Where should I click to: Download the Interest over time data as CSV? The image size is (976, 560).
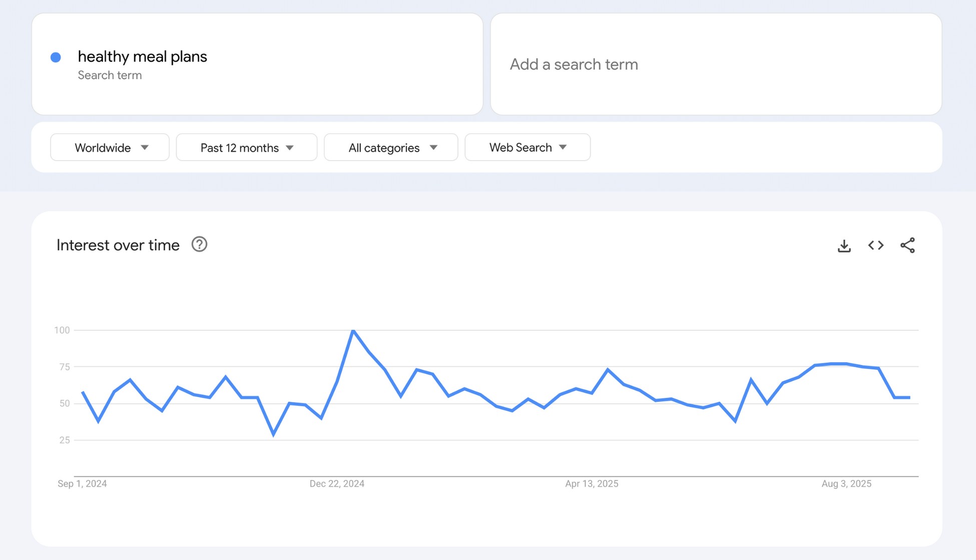844,245
